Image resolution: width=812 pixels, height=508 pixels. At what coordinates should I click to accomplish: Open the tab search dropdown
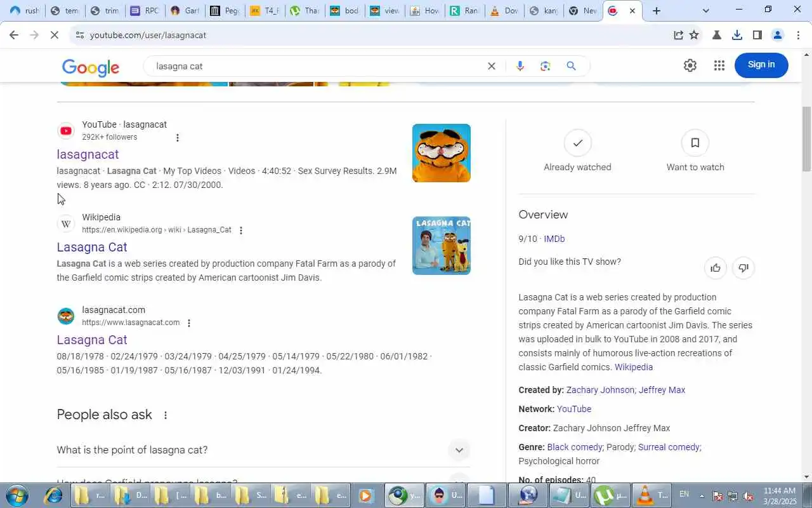(706, 11)
